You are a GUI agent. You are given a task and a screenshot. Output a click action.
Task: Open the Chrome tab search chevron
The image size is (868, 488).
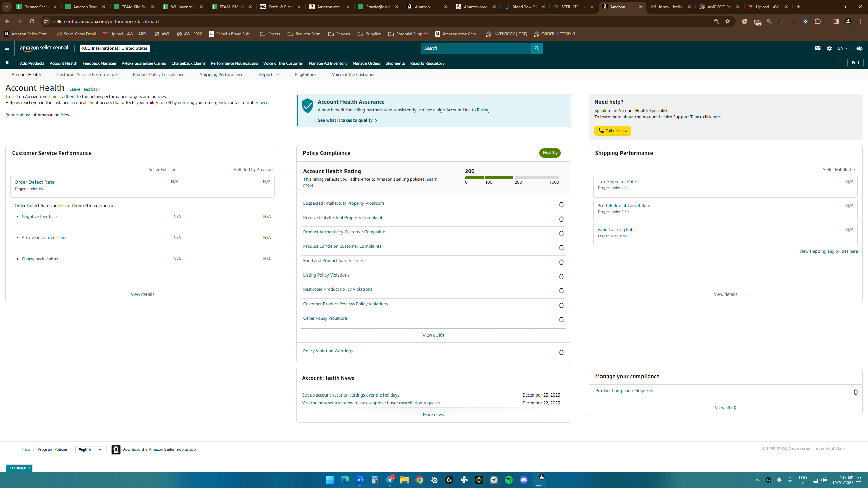7,7
